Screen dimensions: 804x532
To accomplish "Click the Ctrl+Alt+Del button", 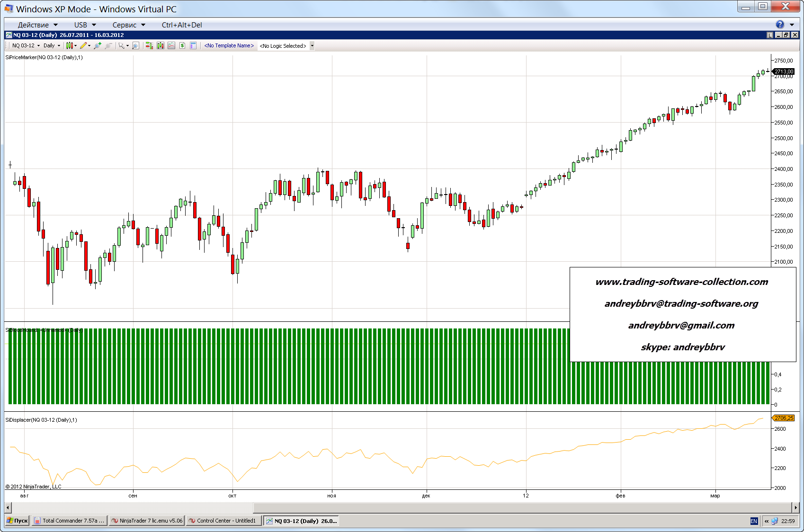I will click(182, 25).
